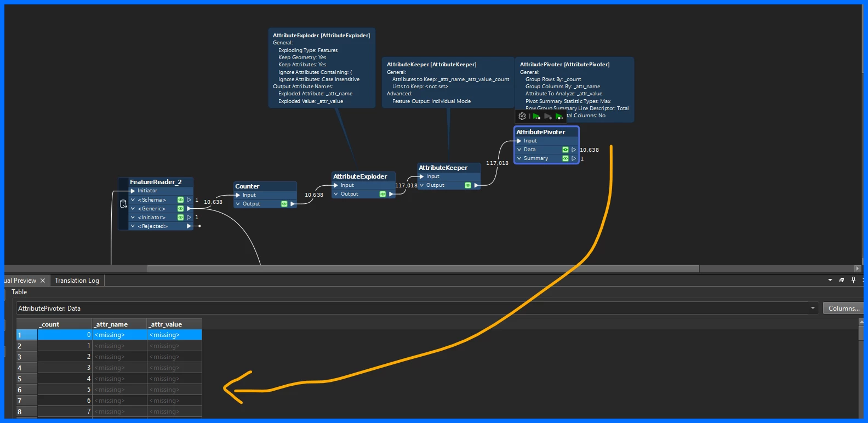Sort table by _attr_name column header
868x423 pixels.
(x=119, y=324)
